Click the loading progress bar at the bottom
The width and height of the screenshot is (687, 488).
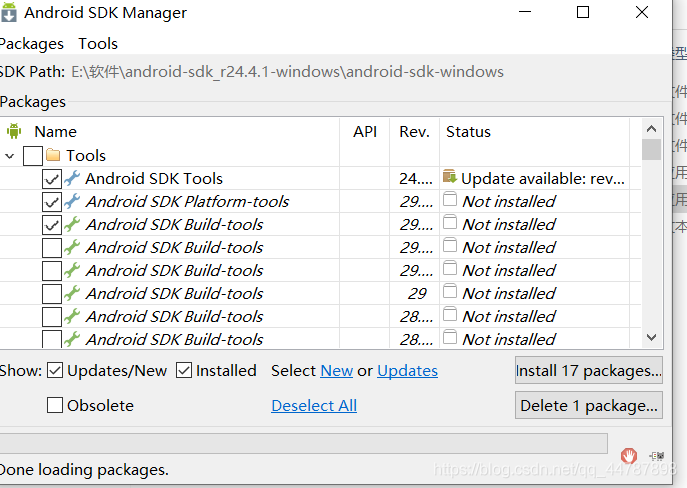(x=303, y=443)
